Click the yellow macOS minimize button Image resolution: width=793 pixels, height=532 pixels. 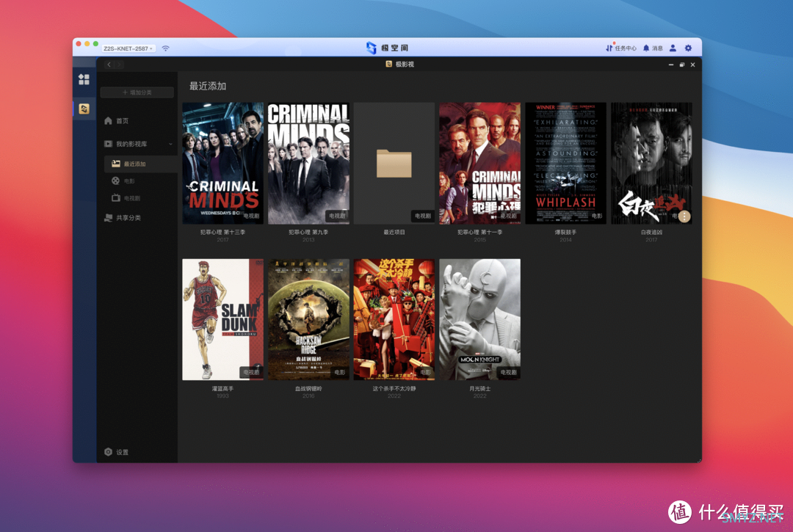pos(87,44)
